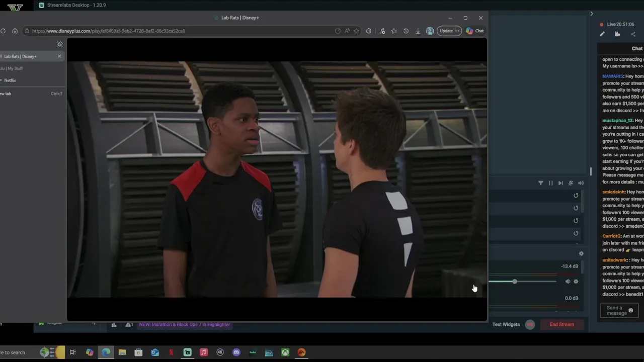Open settings gear for -13.4 dB source
The image size is (644, 362).
coord(576,282)
